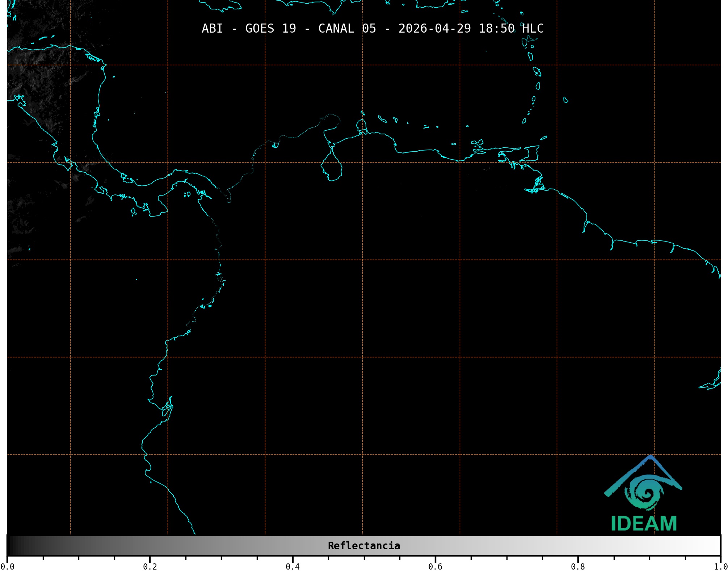728x571 pixels.
Task: Click the 0.4 tick label on the colorbar
Action: coord(293,566)
